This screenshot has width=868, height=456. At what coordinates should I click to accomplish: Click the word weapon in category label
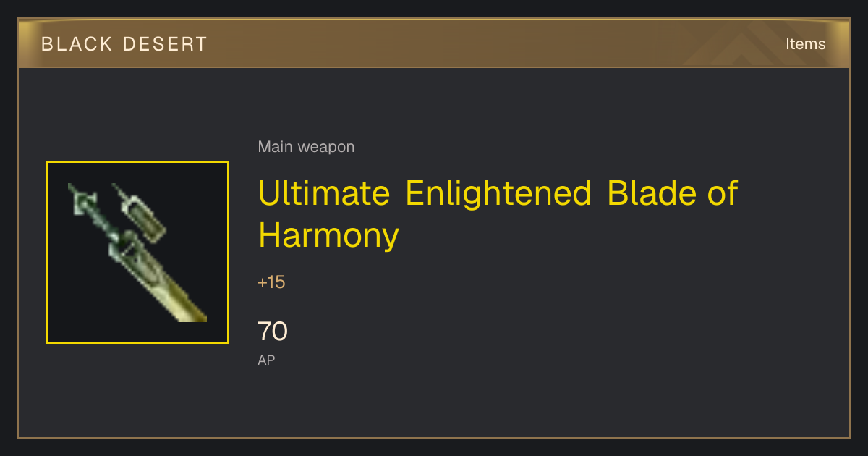(x=326, y=147)
